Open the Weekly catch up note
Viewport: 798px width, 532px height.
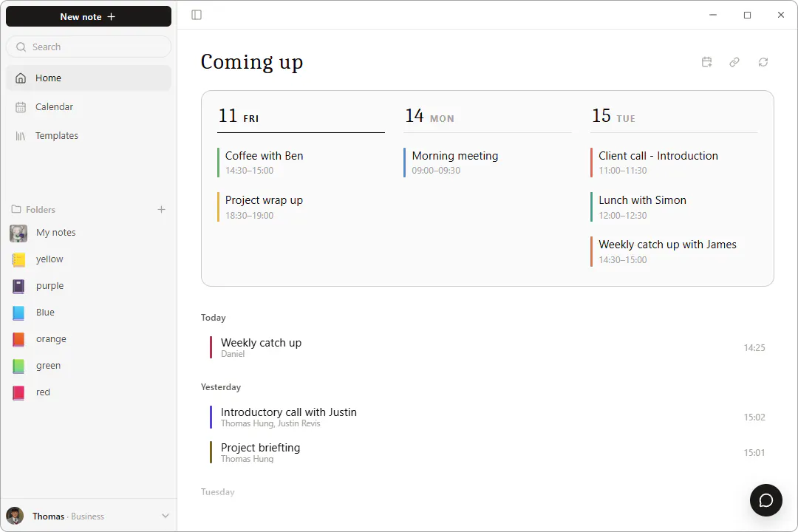(x=488, y=348)
